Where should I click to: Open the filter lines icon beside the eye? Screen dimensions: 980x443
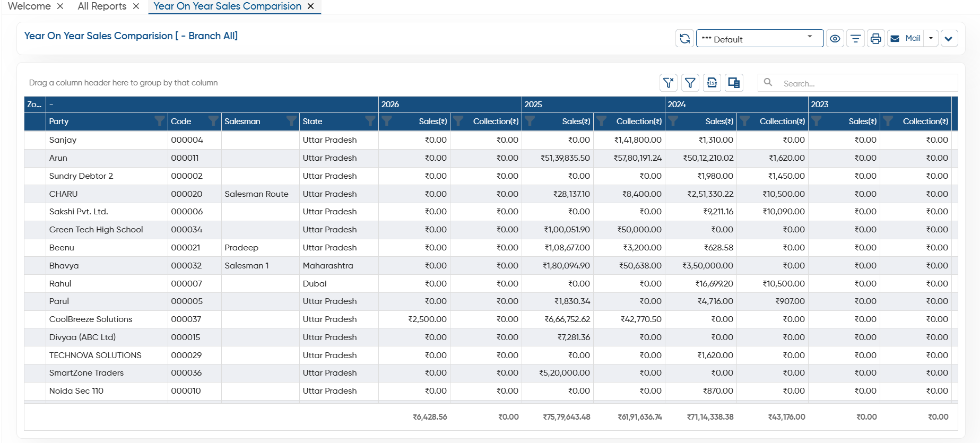pyautogui.click(x=855, y=39)
